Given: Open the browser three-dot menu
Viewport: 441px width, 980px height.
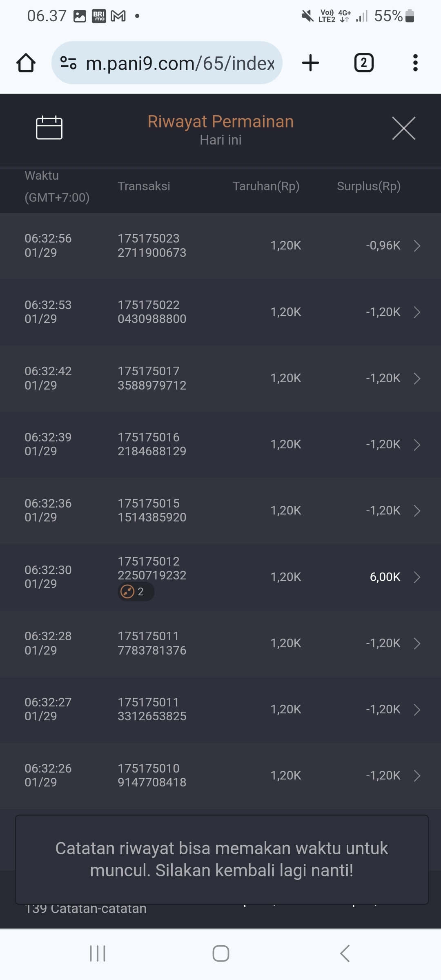Looking at the screenshot, I should (415, 63).
